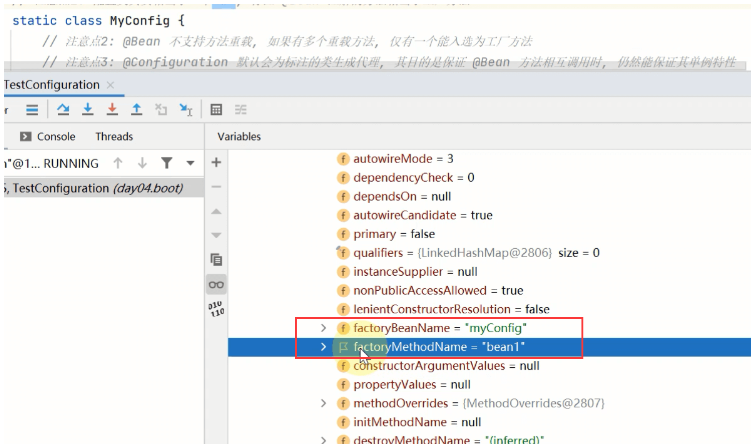
Task: Click Drop Frame toolbar icon
Action: pos(161,110)
